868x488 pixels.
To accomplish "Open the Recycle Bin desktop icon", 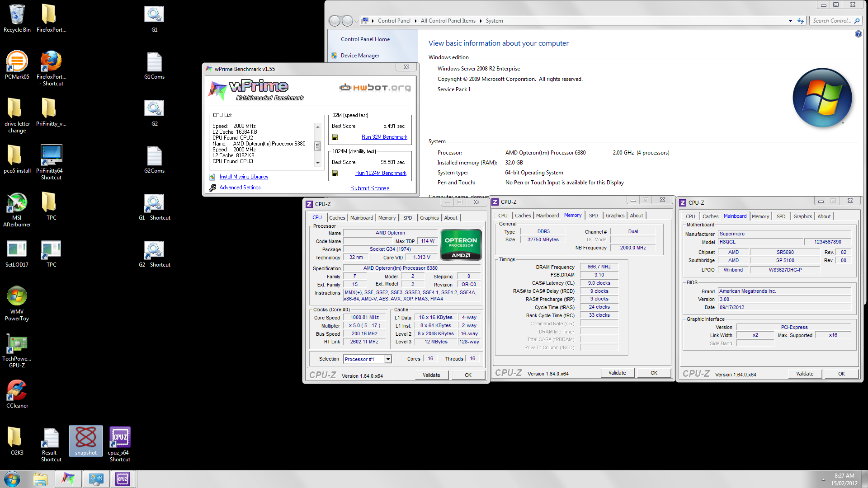I will (17, 18).
